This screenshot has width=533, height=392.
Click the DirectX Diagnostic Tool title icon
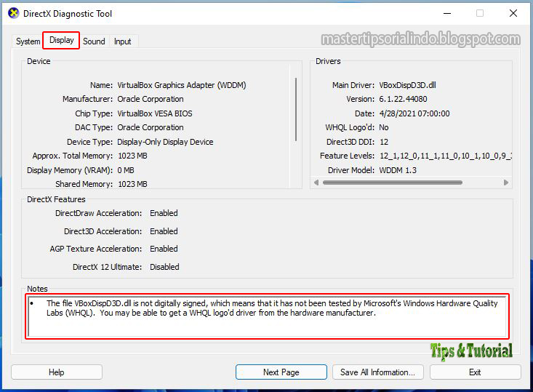[14, 13]
